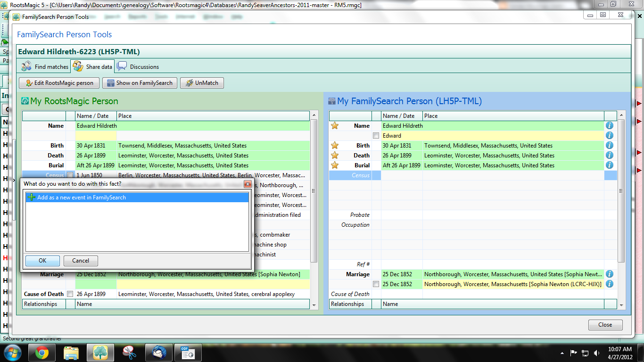
Task: Click the RootsMagic Name / Date column header
Action: coord(96,116)
